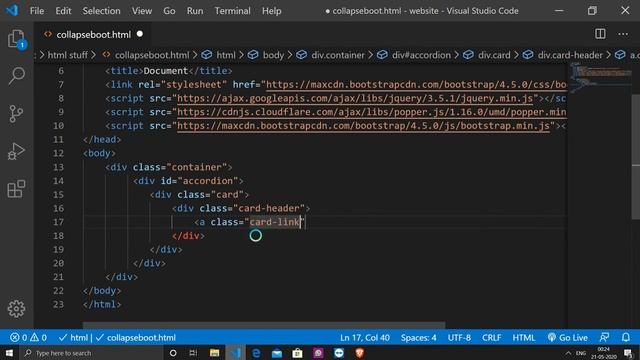Screen dimensions: 640x360
Task: Click html check status bar item
Action: (73, 338)
